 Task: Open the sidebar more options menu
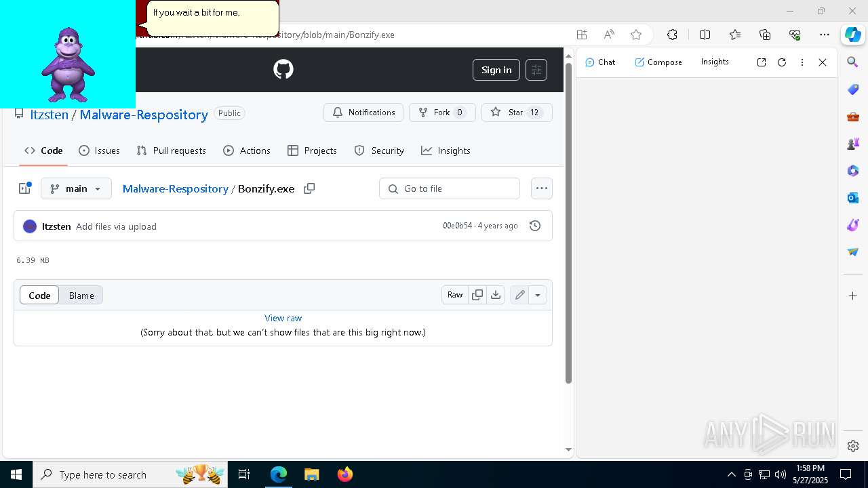point(802,62)
